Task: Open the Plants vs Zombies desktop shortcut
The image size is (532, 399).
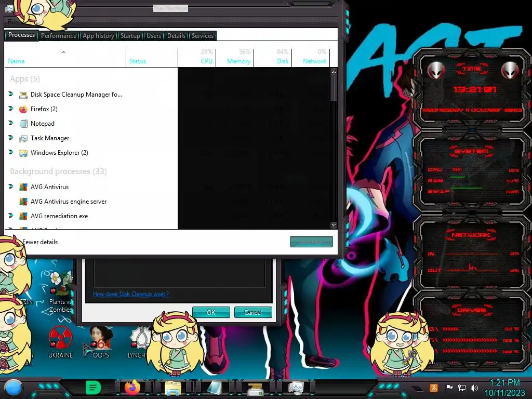Action: coord(60,292)
